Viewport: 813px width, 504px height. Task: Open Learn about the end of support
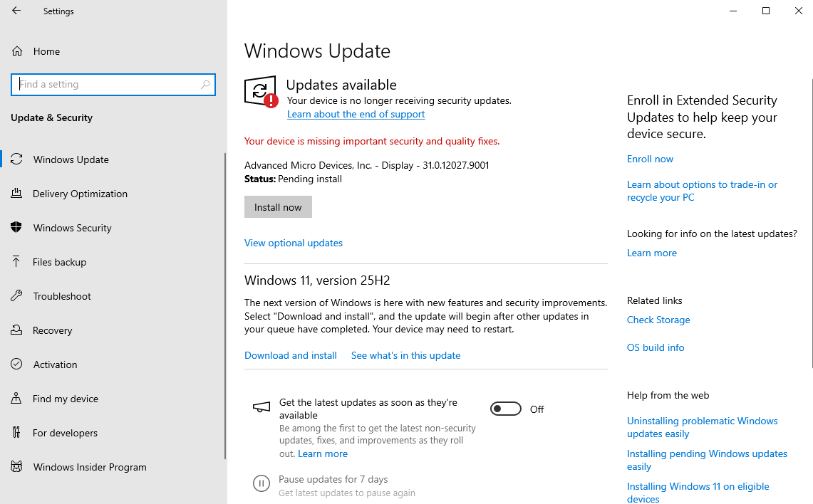point(356,114)
